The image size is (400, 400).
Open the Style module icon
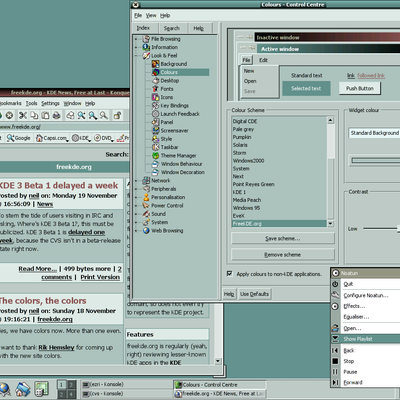click(156, 139)
